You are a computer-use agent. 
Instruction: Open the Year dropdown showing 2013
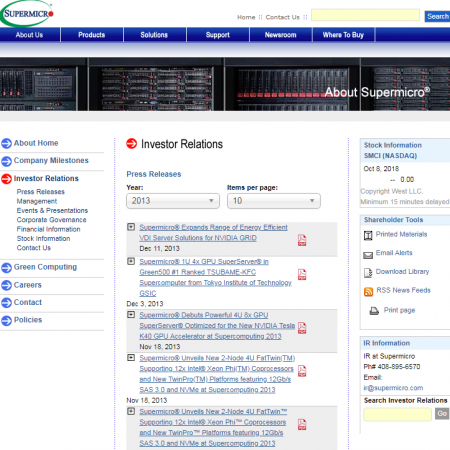coord(173,201)
